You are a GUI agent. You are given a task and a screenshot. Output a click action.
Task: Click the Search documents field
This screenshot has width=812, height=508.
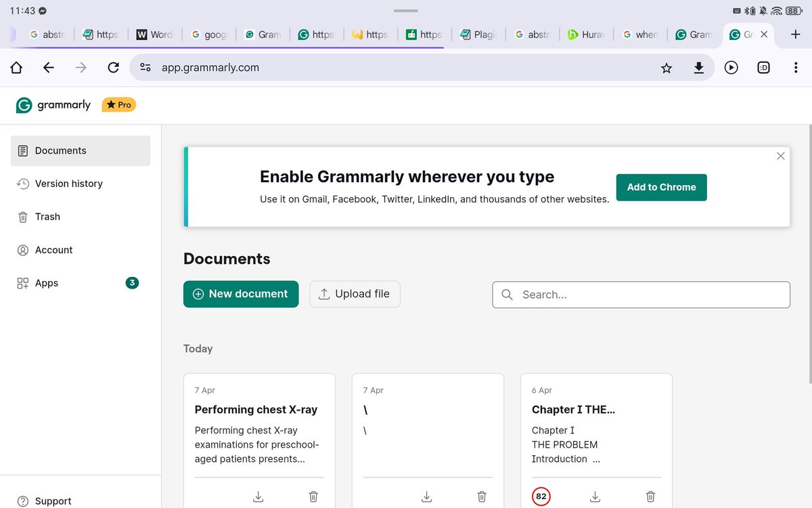coord(641,295)
